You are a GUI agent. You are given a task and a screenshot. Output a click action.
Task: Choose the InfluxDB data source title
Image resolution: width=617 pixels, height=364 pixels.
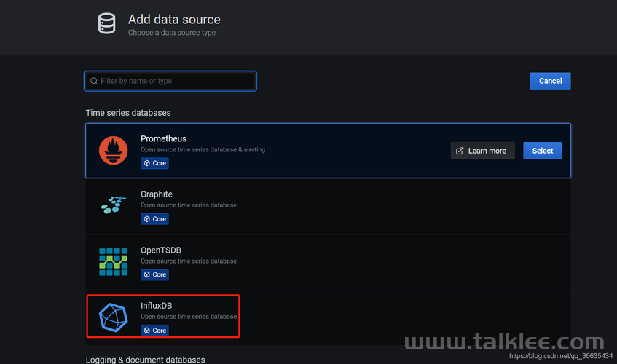coord(156,306)
